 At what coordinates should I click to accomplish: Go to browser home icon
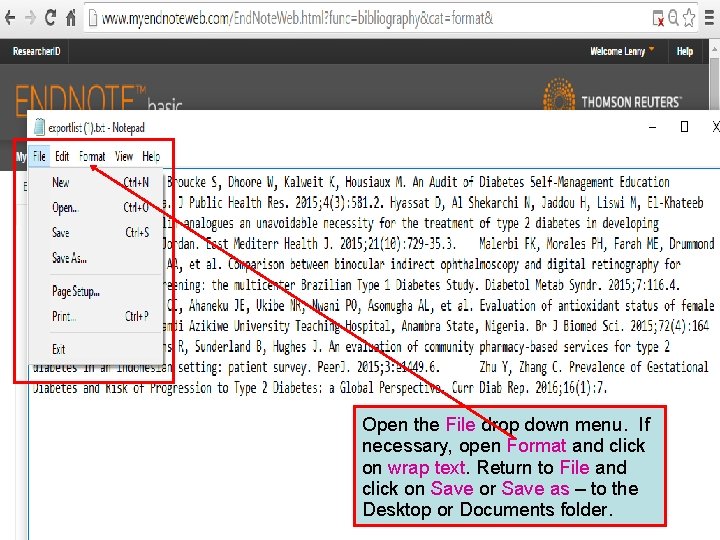point(71,18)
